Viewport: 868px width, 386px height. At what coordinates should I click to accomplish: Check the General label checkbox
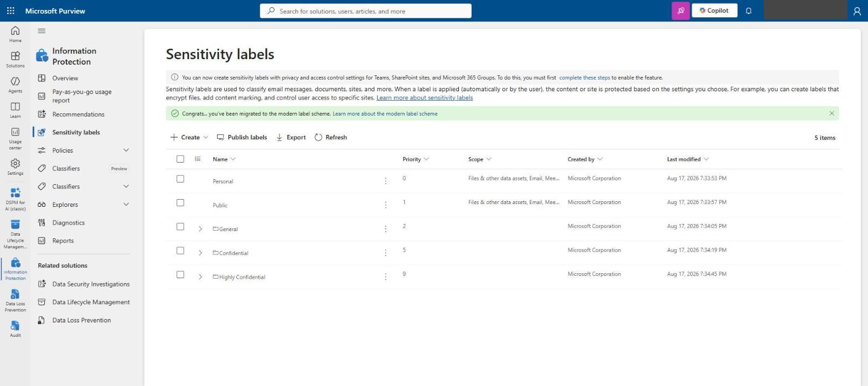pos(180,226)
